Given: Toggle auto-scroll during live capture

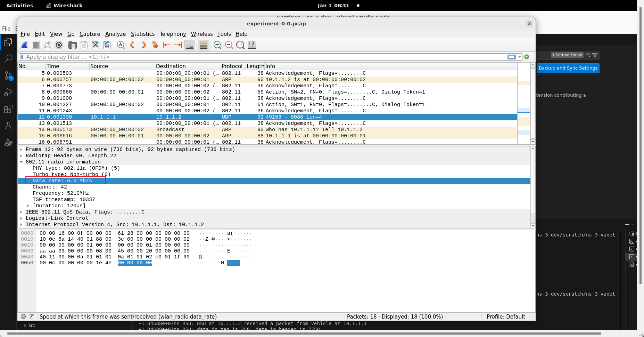Looking at the screenshot, I should pos(190,45).
